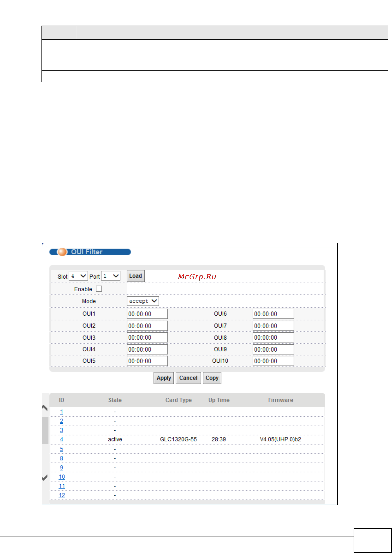Click the OUI5 input field

147,361
